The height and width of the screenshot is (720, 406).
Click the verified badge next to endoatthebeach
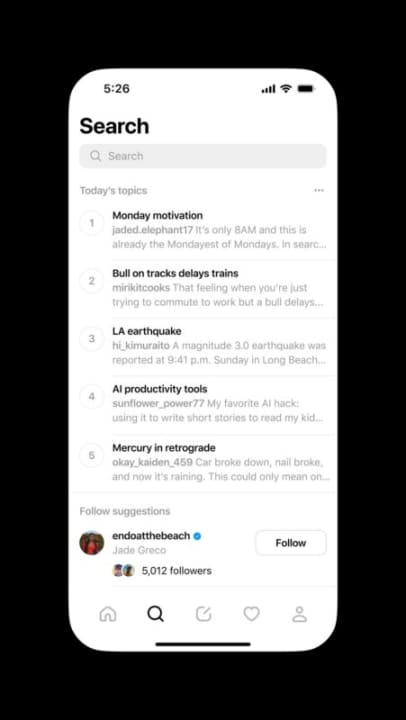197,536
